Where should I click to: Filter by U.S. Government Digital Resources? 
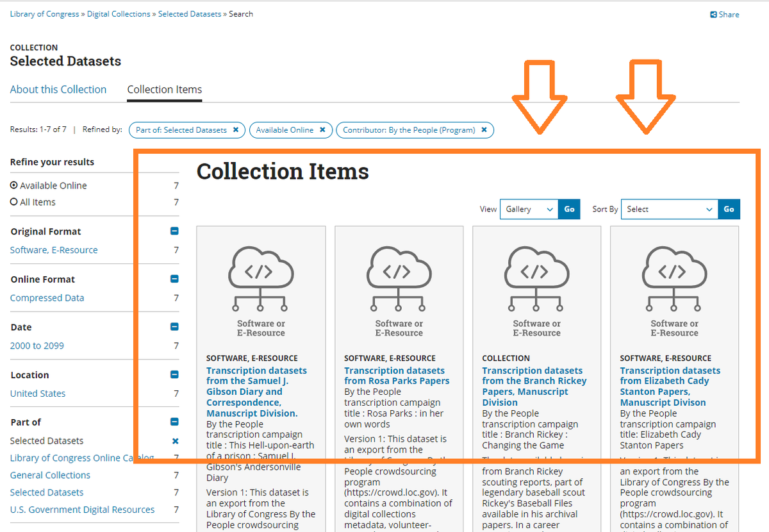[x=82, y=510]
